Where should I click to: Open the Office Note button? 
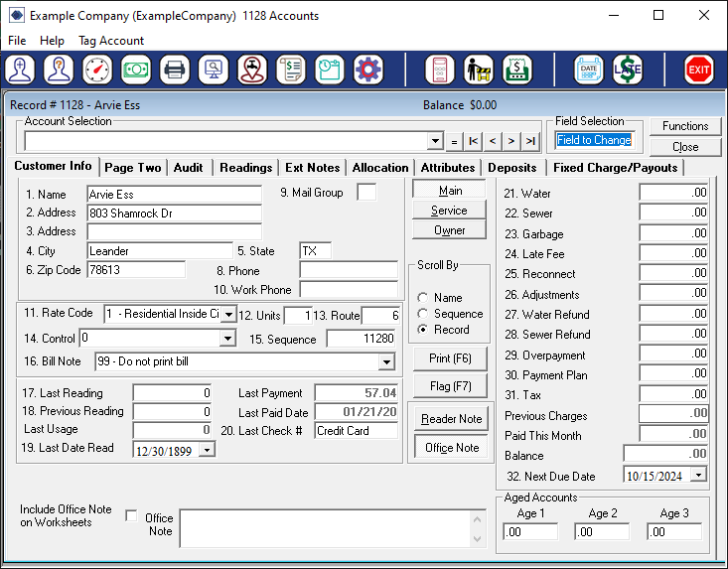451,448
